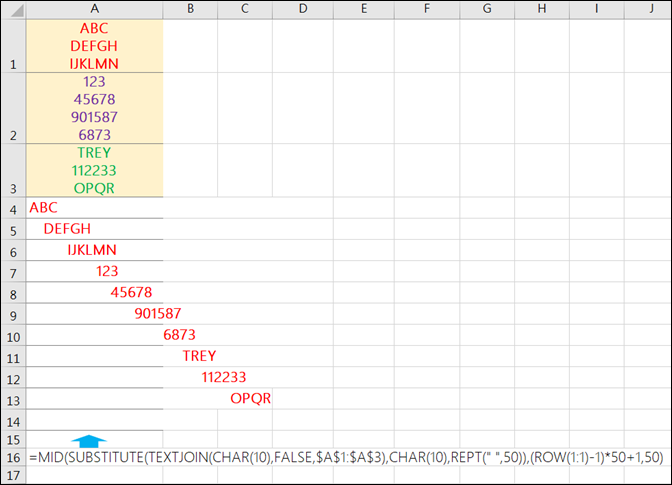The height and width of the screenshot is (485, 672).
Task: Select column C header
Action: (x=245, y=9)
